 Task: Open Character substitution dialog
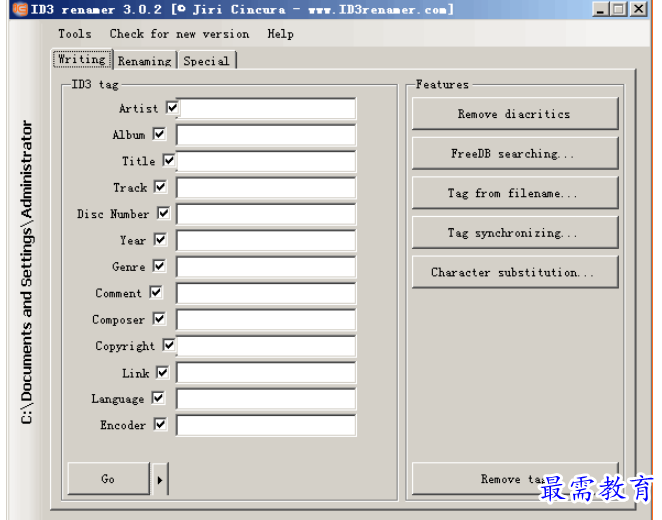coord(515,272)
